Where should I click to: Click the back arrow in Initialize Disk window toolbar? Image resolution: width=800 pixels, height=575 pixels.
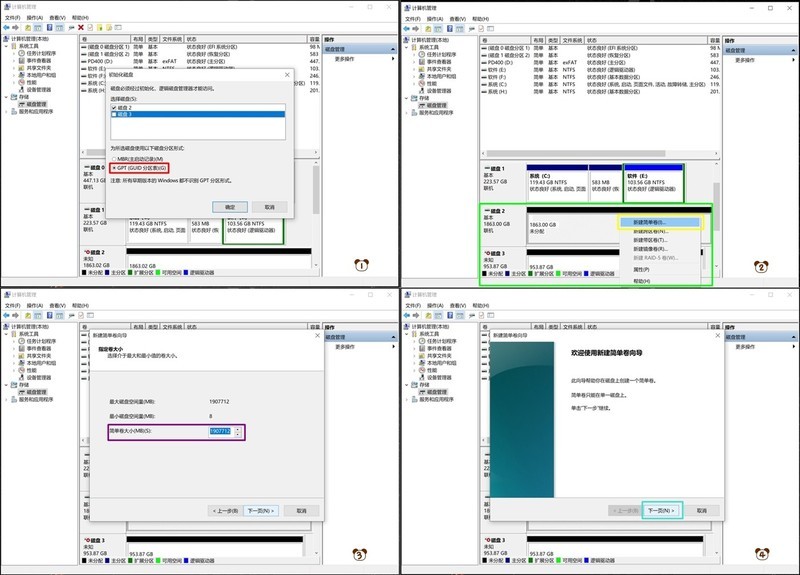click(x=6, y=28)
